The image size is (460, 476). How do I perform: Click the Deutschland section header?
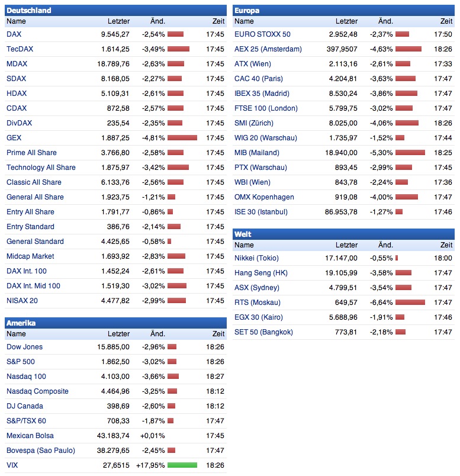tap(115, 10)
